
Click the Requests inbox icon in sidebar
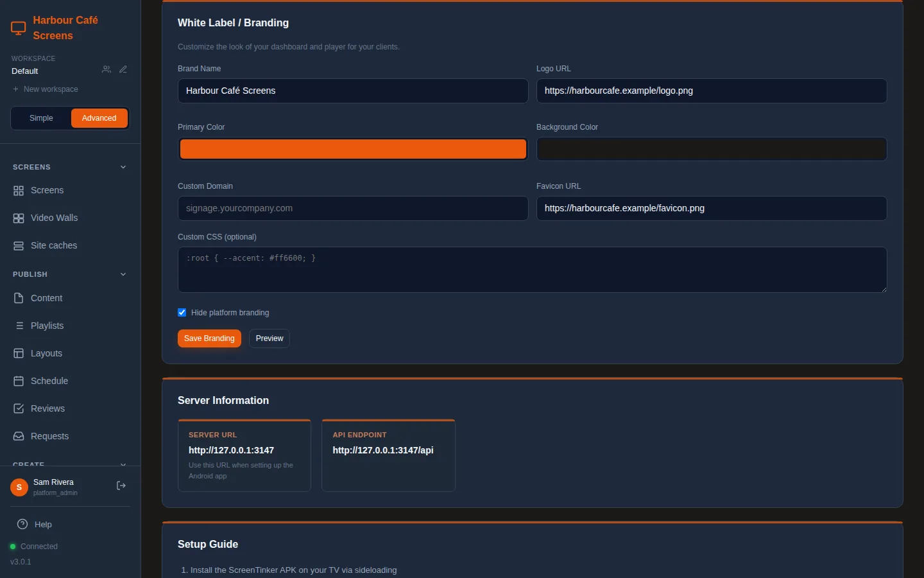(19, 436)
